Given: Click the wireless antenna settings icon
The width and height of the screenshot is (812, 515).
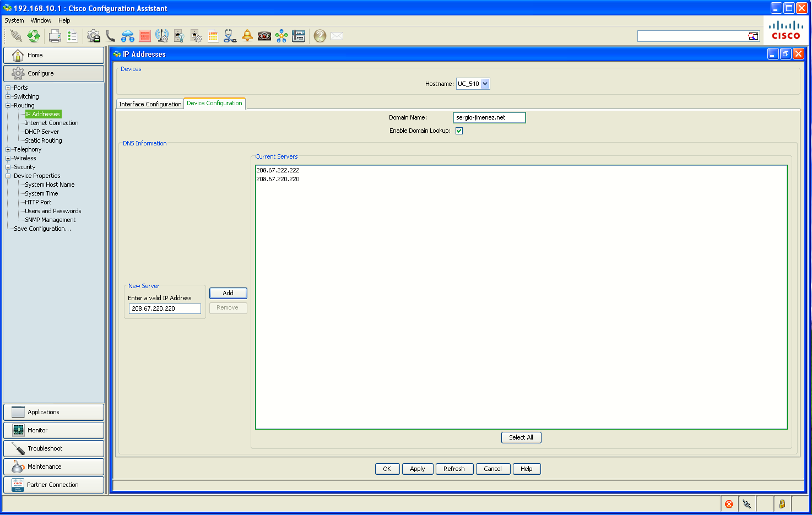Looking at the screenshot, I should [162, 36].
